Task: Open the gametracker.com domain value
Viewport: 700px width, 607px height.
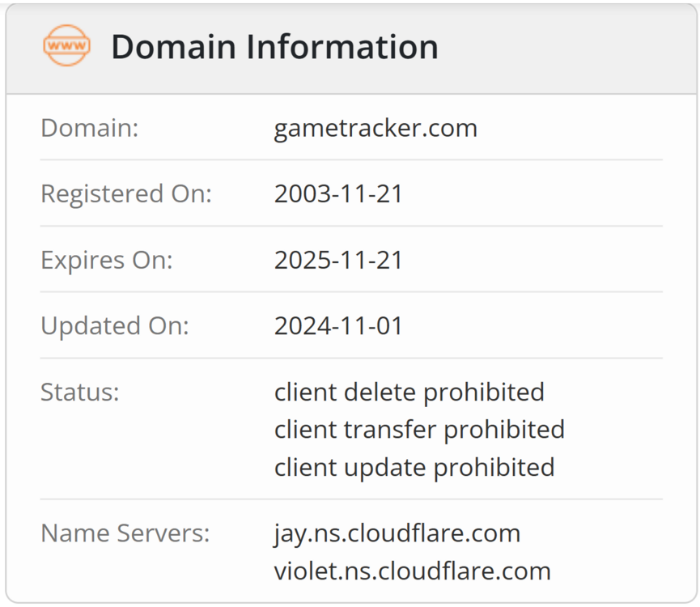Action: [x=375, y=128]
